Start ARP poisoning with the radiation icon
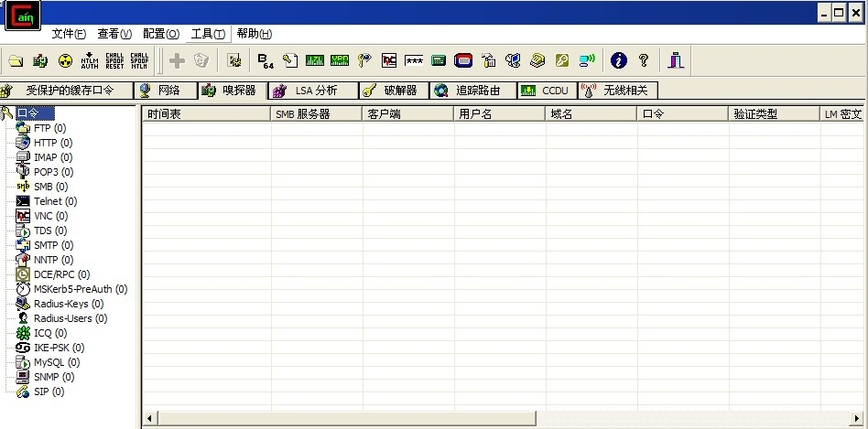The width and height of the screenshot is (868, 429). pos(65,60)
